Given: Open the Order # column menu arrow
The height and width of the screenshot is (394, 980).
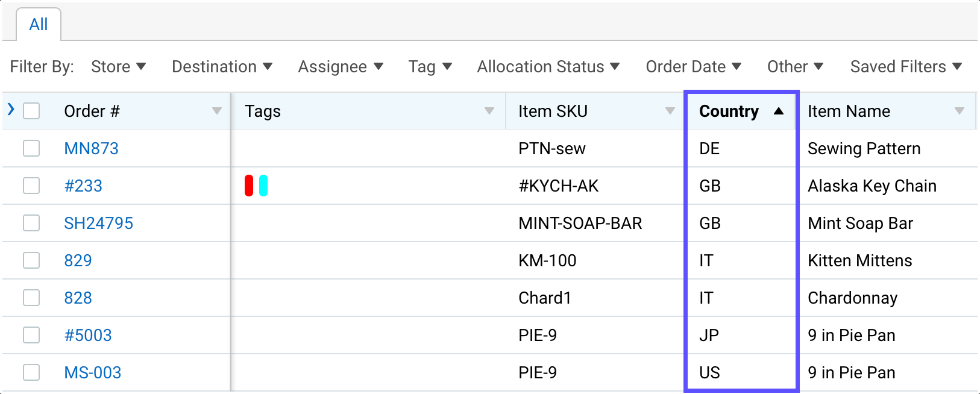Looking at the screenshot, I should [217, 111].
